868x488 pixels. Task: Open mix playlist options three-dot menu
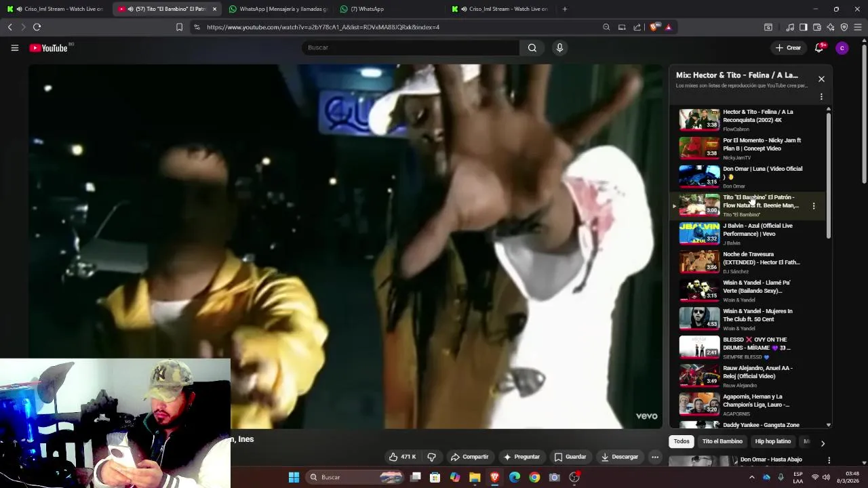821,97
